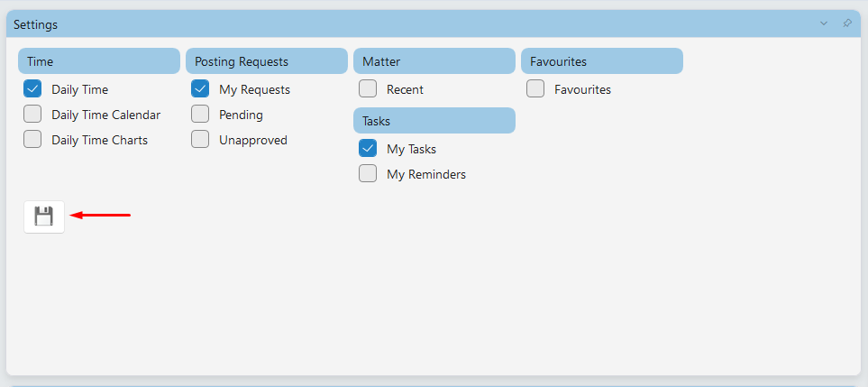Enable the Daily Time Charts checkbox
868x387 pixels.
[32, 140]
